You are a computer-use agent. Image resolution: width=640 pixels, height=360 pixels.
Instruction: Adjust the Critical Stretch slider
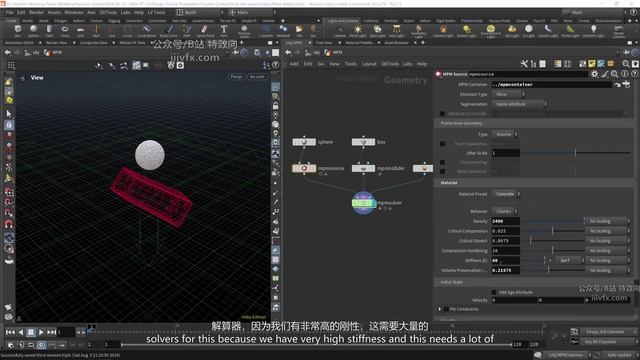coord(553,241)
